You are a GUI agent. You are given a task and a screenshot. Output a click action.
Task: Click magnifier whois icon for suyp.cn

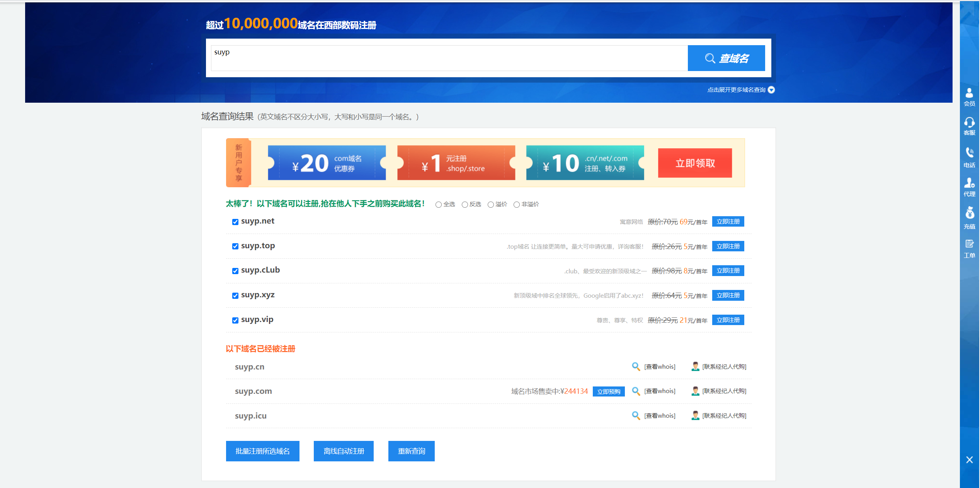(636, 366)
